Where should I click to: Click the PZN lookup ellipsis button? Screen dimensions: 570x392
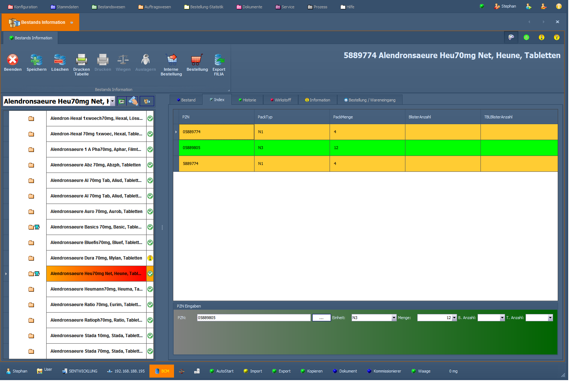pos(321,318)
